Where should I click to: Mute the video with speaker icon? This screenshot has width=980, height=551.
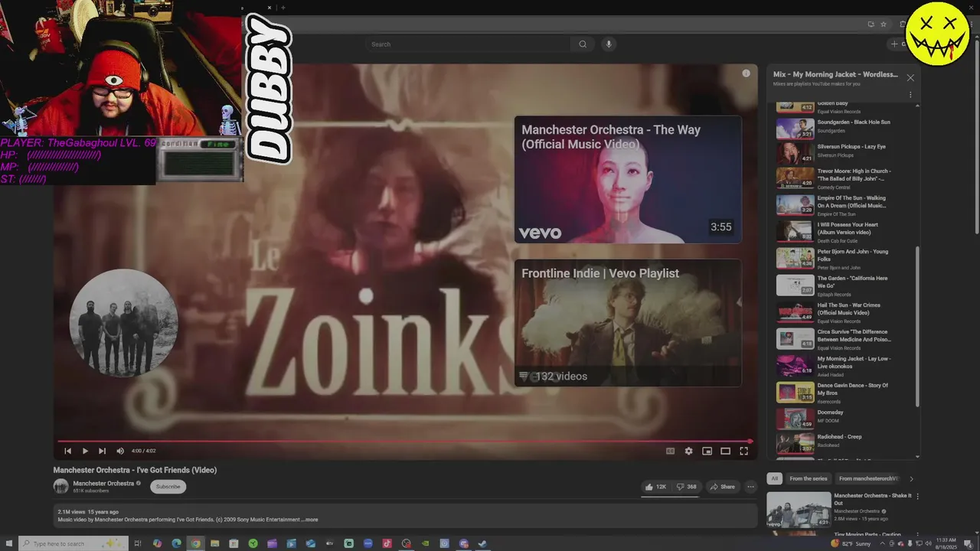[120, 451]
